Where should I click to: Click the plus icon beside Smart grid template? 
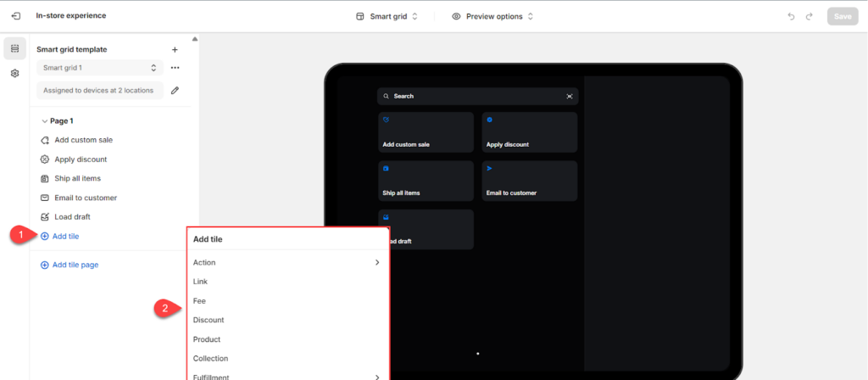coord(175,50)
